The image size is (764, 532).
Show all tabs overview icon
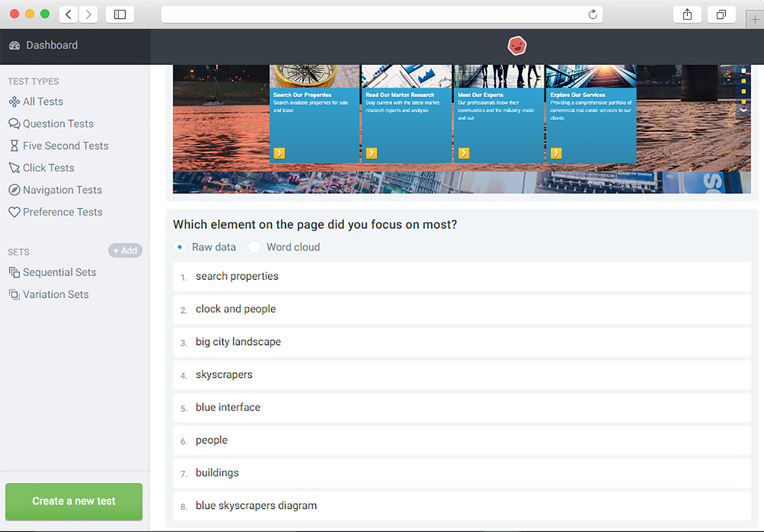[x=721, y=15]
